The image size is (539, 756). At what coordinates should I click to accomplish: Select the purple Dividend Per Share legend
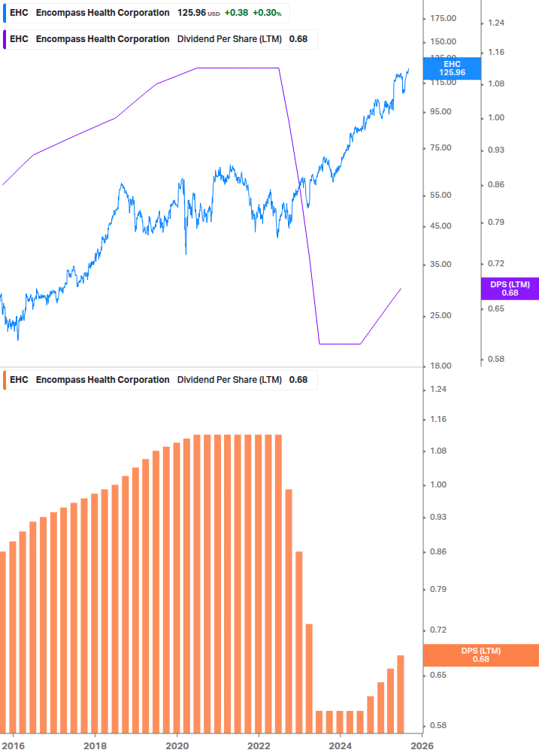[x=160, y=40]
